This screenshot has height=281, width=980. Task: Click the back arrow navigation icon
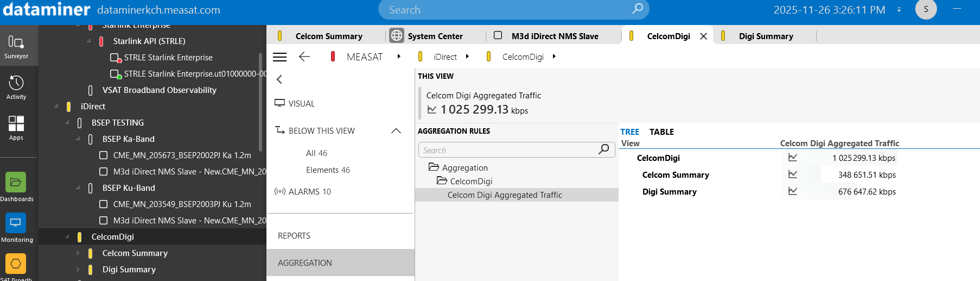point(304,57)
